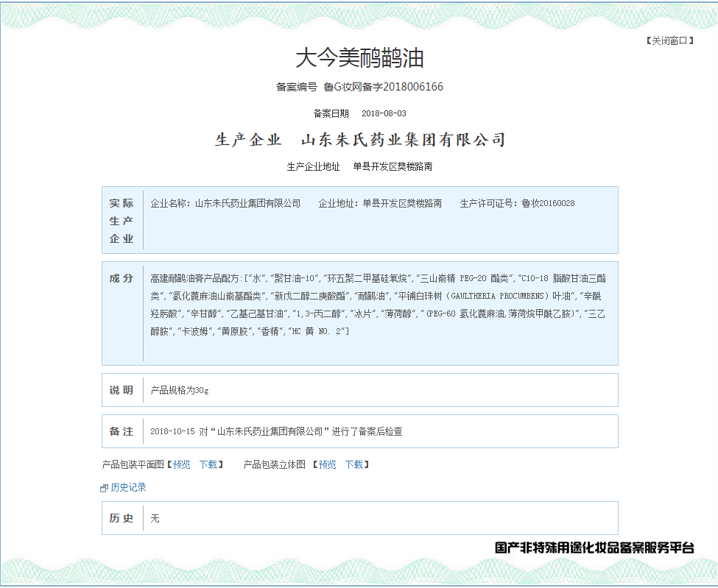Download the 产品包装立体图 image
This screenshot has width=718, height=588.
(354, 465)
